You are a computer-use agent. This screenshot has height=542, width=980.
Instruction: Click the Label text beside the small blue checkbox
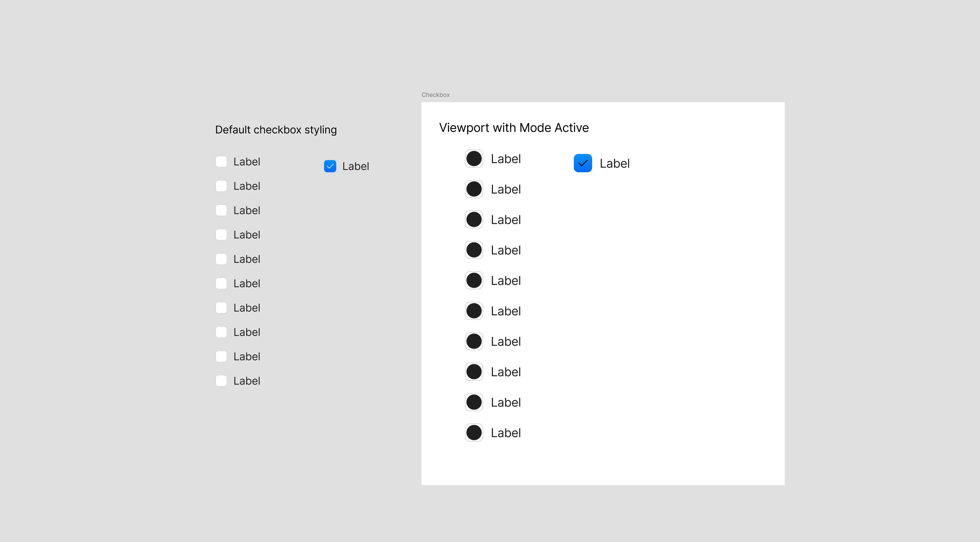pyautogui.click(x=356, y=166)
